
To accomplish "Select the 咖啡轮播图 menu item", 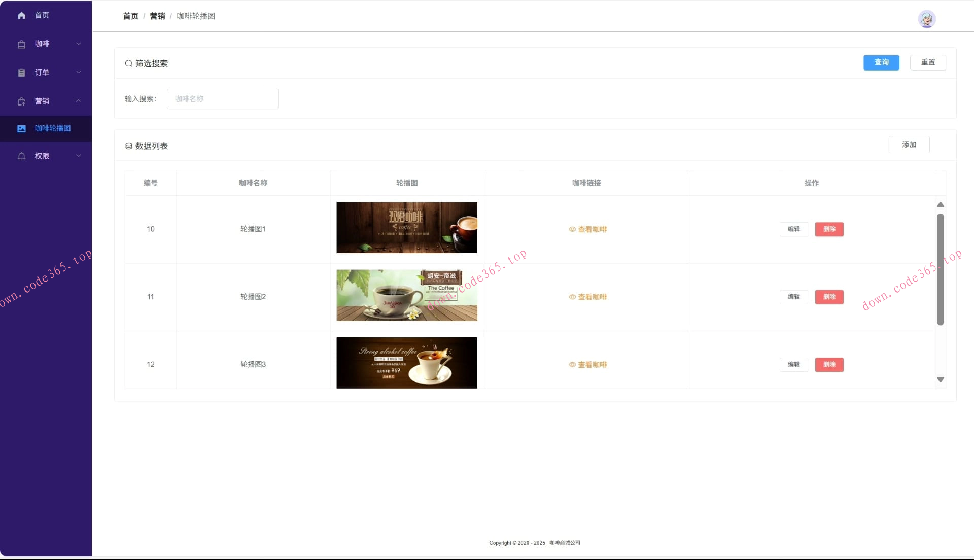I will pos(53,128).
